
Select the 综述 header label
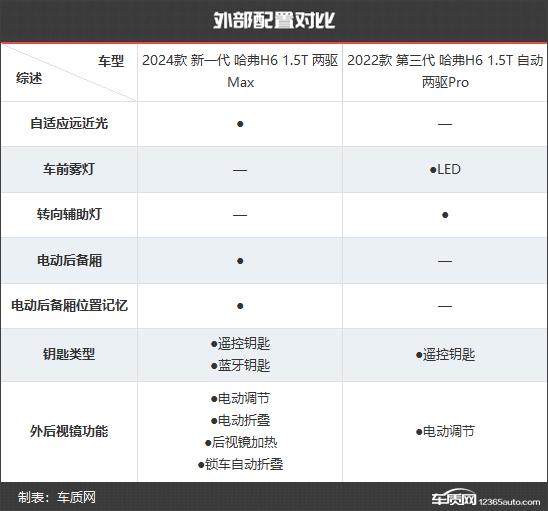tap(29, 78)
